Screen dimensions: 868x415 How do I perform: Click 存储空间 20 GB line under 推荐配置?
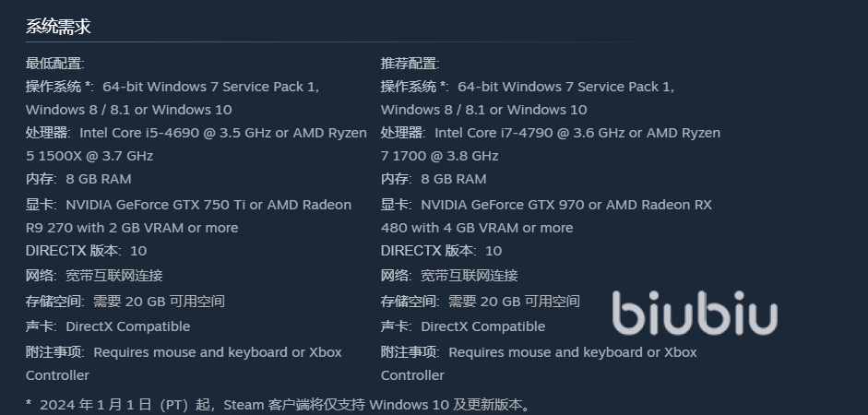481,301
